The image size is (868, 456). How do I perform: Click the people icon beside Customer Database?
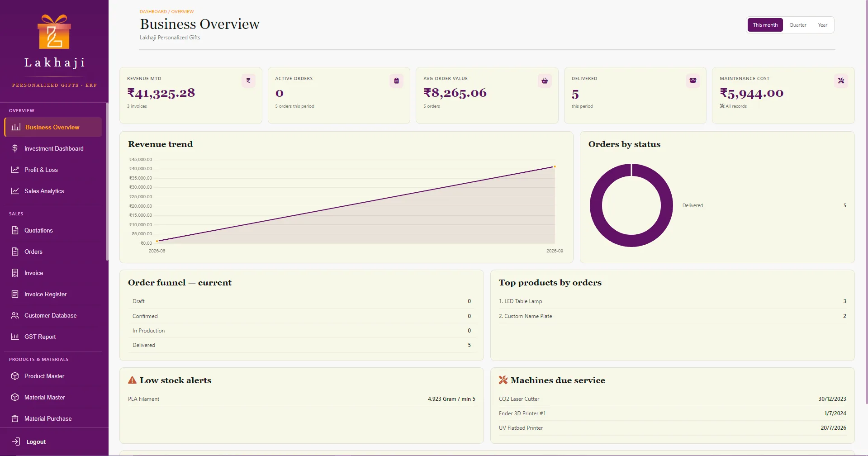(15, 315)
